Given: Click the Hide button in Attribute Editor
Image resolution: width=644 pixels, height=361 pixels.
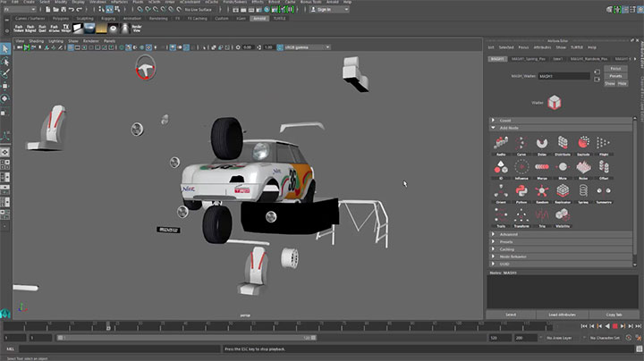Looking at the screenshot, I should (x=623, y=83).
